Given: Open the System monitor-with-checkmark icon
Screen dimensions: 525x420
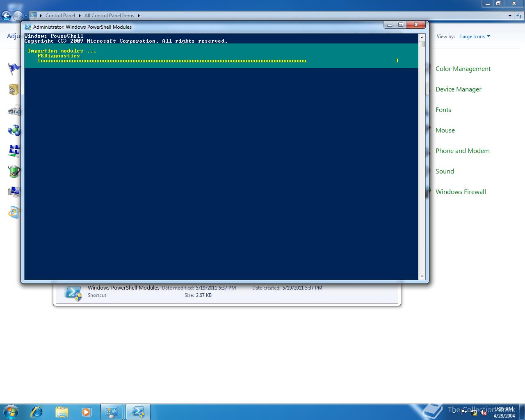Looking at the screenshot, I should point(14,192).
